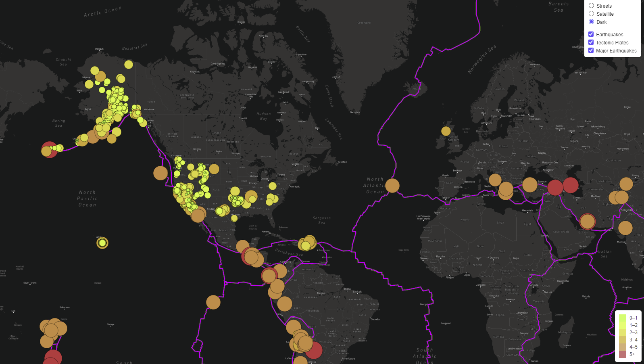Click the 'North Pacific Ocean' label
This screenshot has height=364, width=644.
88,199
